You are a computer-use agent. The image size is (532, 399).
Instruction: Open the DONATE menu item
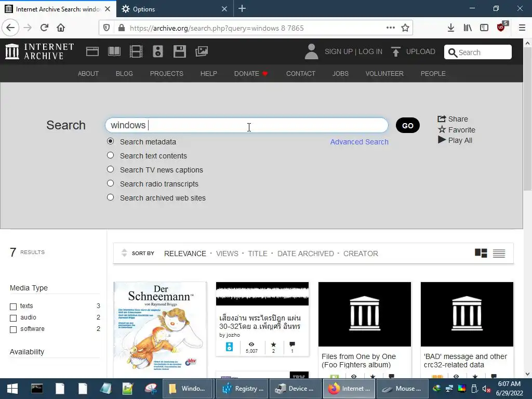pyautogui.click(x=251, y=73)
